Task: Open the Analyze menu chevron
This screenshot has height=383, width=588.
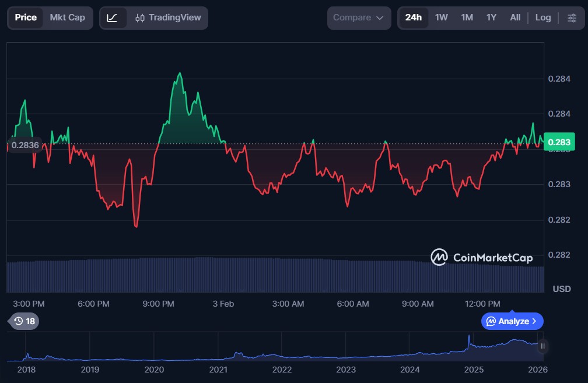Action: [x=534, y=321]
